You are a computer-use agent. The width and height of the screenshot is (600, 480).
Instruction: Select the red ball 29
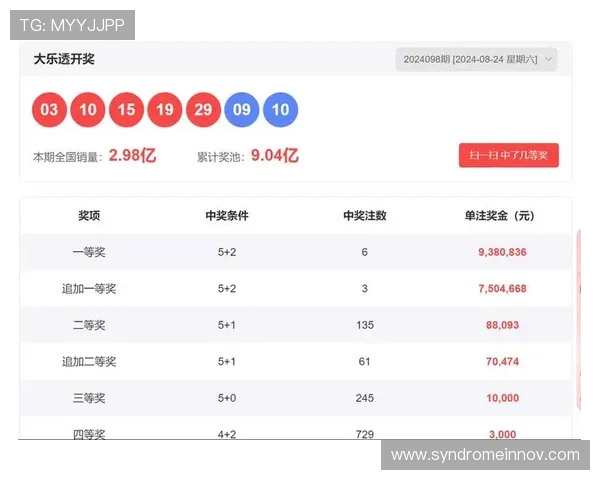(x=203, y=109)
